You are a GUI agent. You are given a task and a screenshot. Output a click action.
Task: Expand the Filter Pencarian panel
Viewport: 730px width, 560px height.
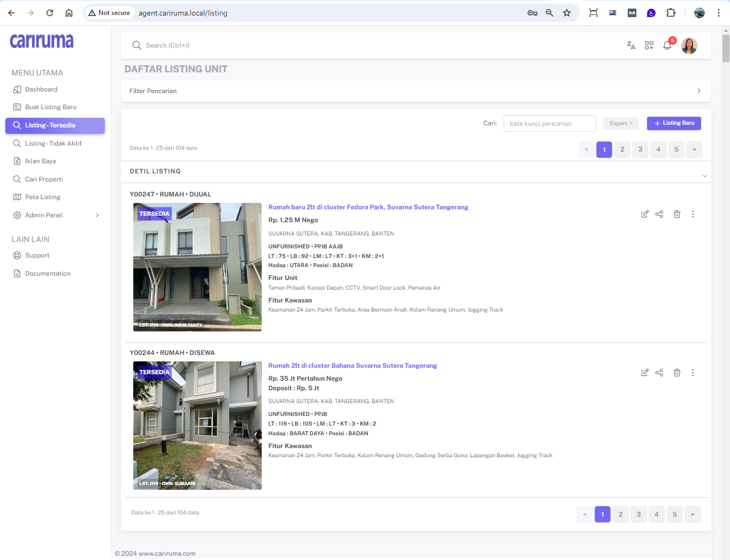[698, 91]
